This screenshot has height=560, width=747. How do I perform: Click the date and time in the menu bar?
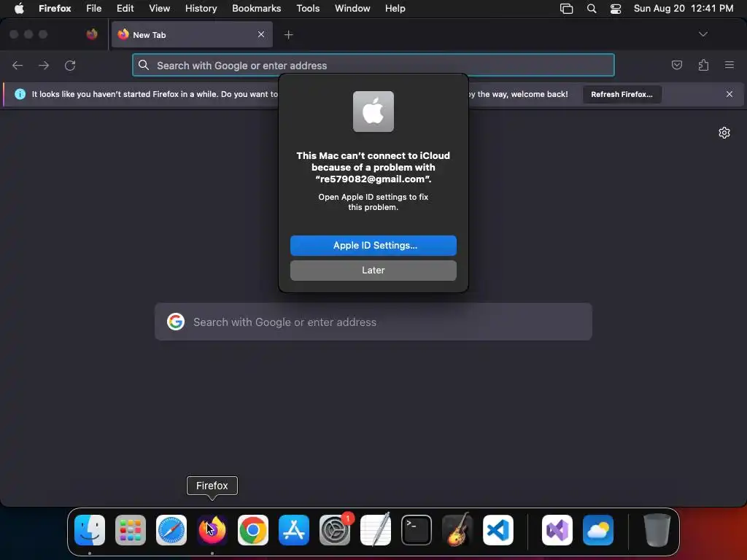pos(683,9)
